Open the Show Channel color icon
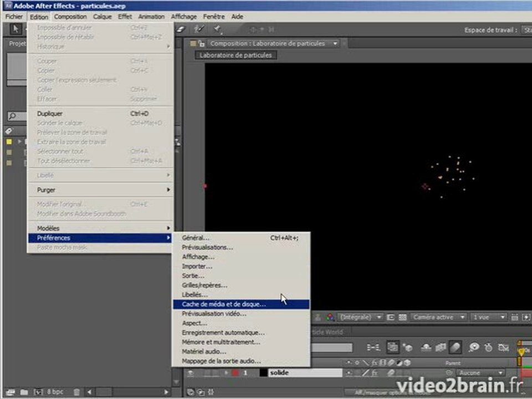Viewport: 532px width, 399px height. (330, 317)
